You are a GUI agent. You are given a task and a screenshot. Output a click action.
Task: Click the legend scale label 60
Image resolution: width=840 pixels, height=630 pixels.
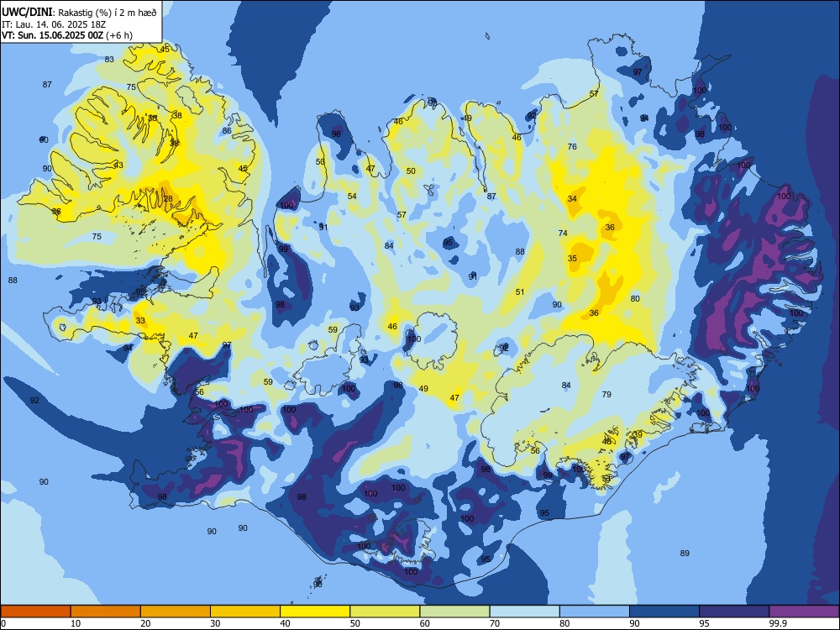point(425,623)
